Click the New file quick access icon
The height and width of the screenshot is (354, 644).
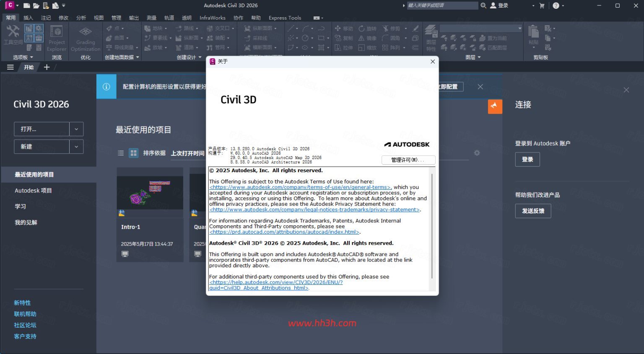26,5
